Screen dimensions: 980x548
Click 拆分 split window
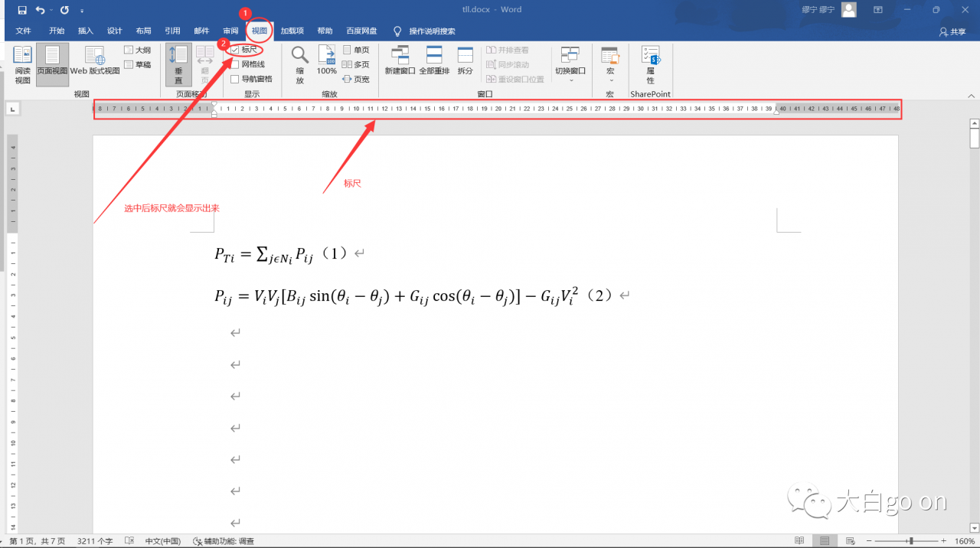pyautogui.click(x=465, y=60)
